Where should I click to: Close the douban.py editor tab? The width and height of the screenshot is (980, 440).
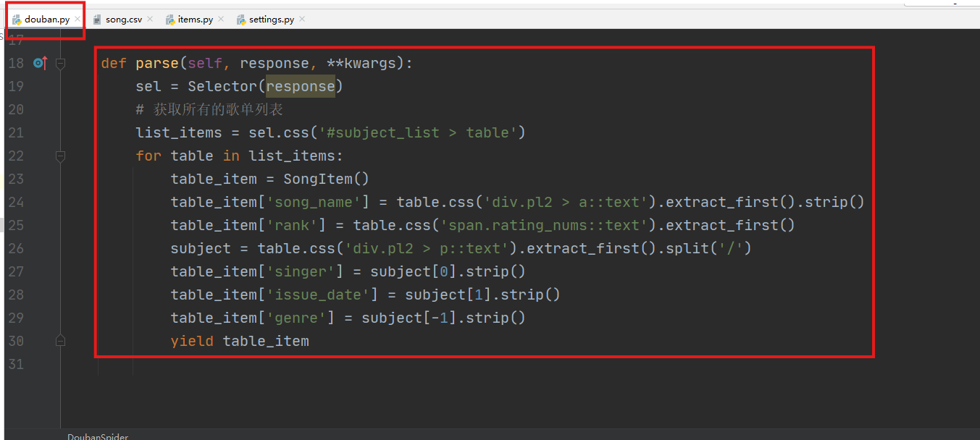[78, 20]
